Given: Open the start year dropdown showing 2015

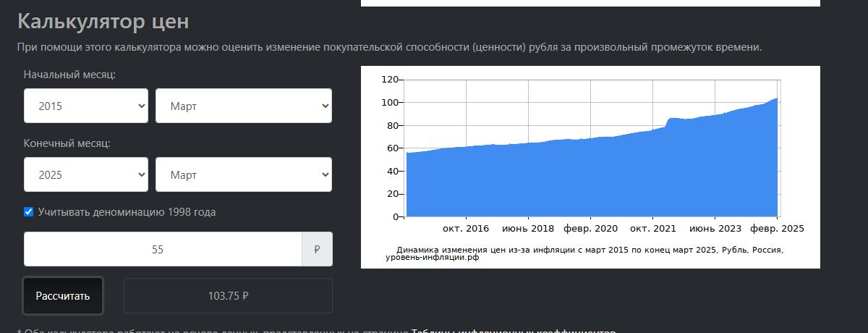Looking at the screenshot, I should pyautogui.click(x=85, y=106).
